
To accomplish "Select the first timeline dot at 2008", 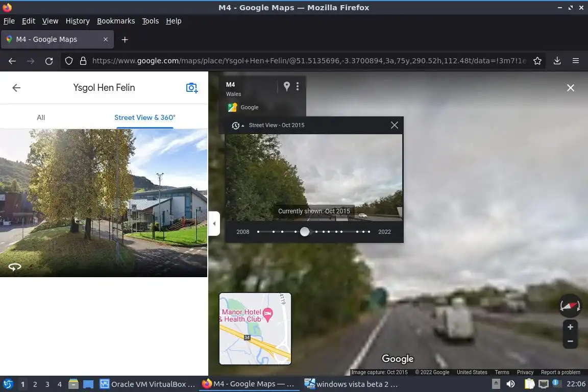I will click(258, 232).
